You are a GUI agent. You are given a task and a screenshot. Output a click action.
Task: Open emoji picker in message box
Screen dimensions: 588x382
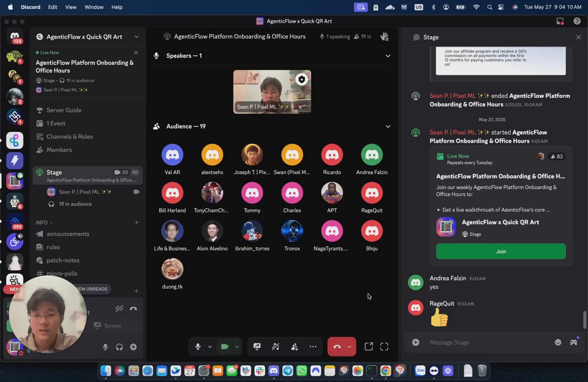[x=558, y=342]
